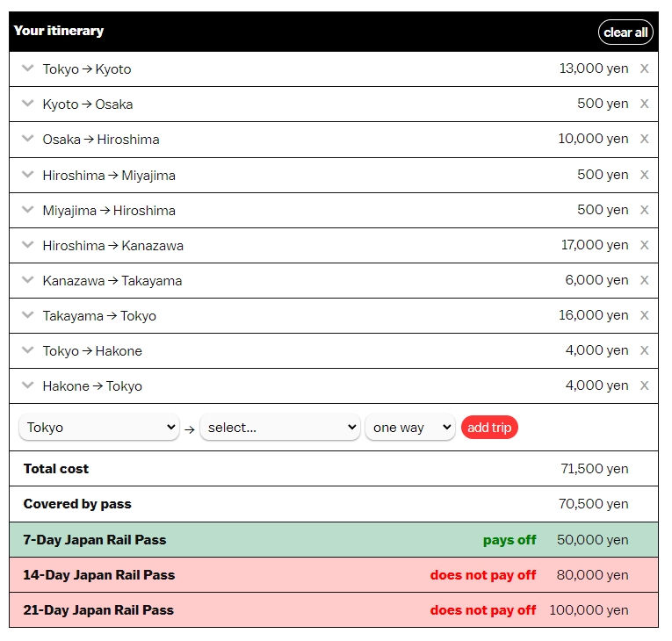The image size is (672, 641).
Task: Remove the Takayama → Tokyo trip
Action: (x=644, y=315)
